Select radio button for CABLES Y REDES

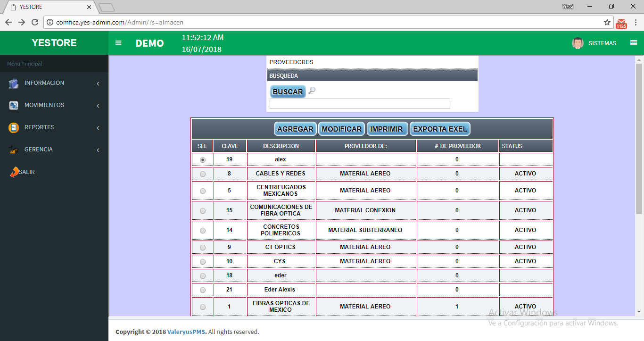pyautogui.click(x=203, y=174)
